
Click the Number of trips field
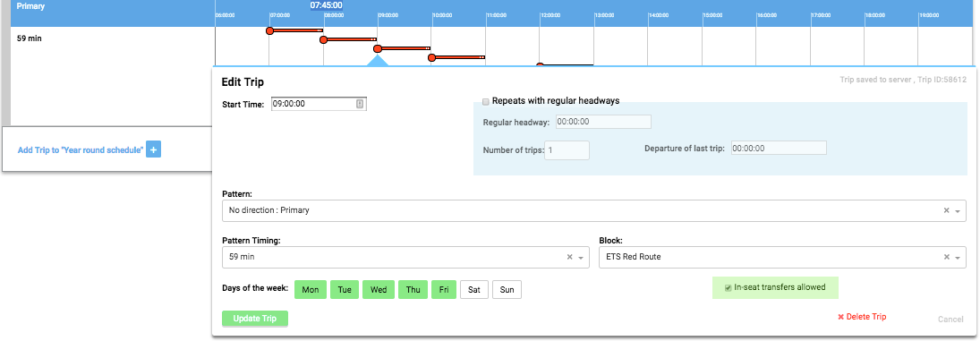(567, 149)
